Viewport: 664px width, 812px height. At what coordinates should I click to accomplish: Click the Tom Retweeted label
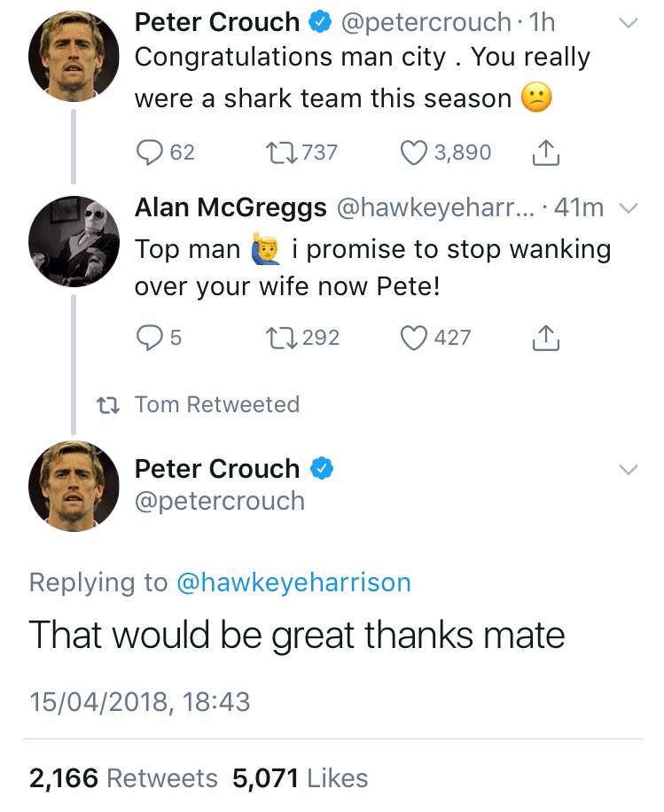click(217, 404)
